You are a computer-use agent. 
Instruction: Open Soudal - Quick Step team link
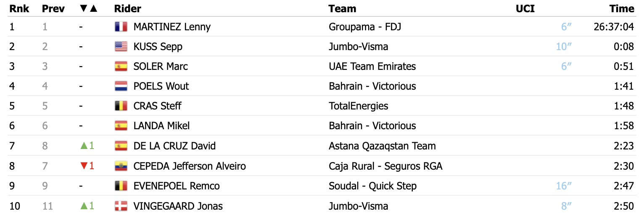(x=372, y=186)
